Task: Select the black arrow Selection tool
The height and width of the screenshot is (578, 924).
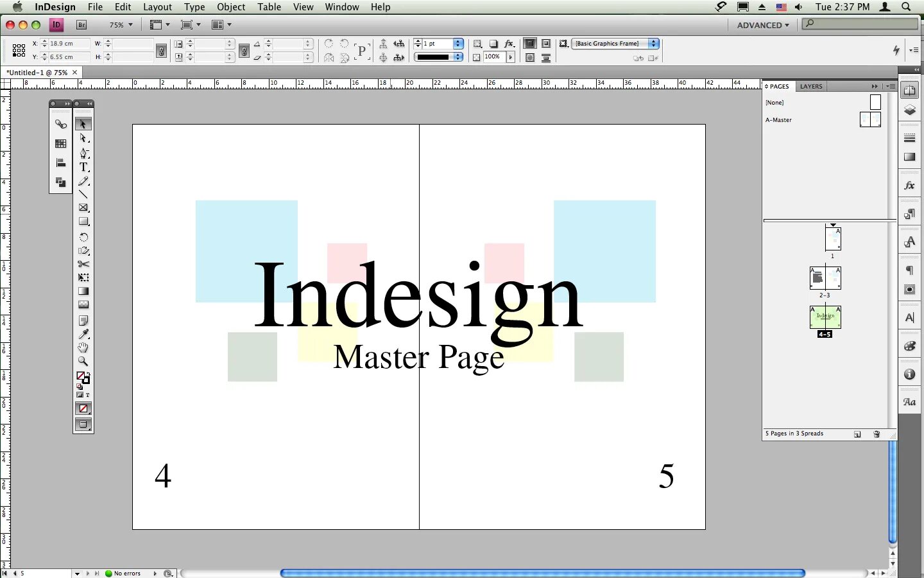Action: click(83, 124)
